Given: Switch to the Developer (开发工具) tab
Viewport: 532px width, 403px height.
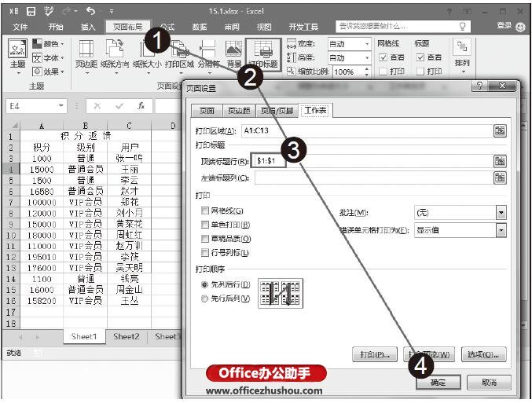Looking at the screenshot, I should point(303,27).
